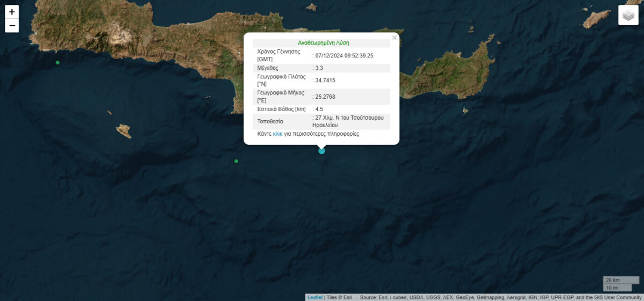Click the island in the top-right corner
644x301 pixels.
point(596,19)
